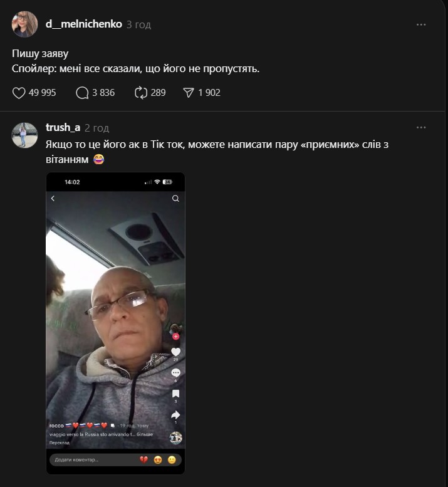Click trush_a's avatar image

pyautogui.click(x=25, y=135)
